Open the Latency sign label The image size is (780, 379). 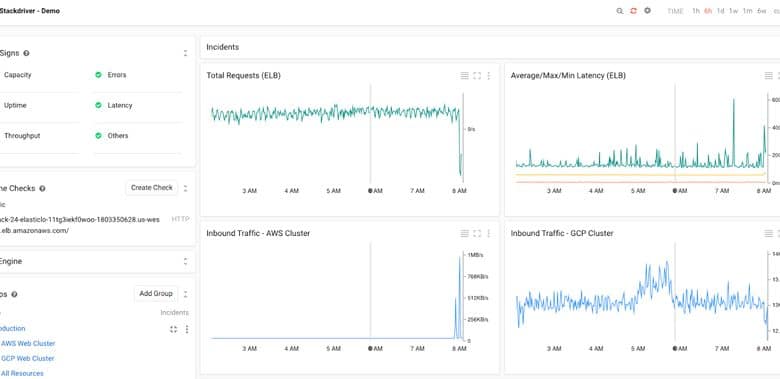coord(120,105)
